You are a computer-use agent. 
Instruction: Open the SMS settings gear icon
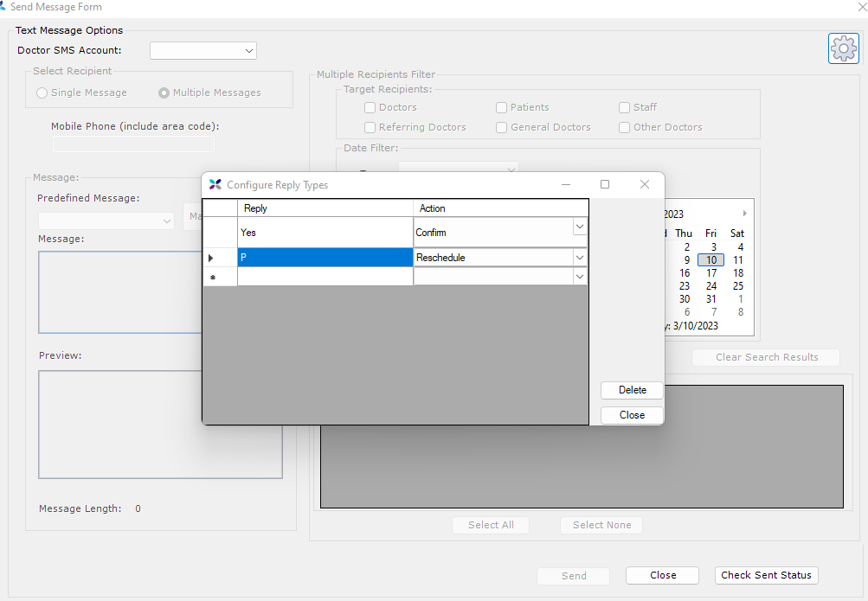coord(843,48)
